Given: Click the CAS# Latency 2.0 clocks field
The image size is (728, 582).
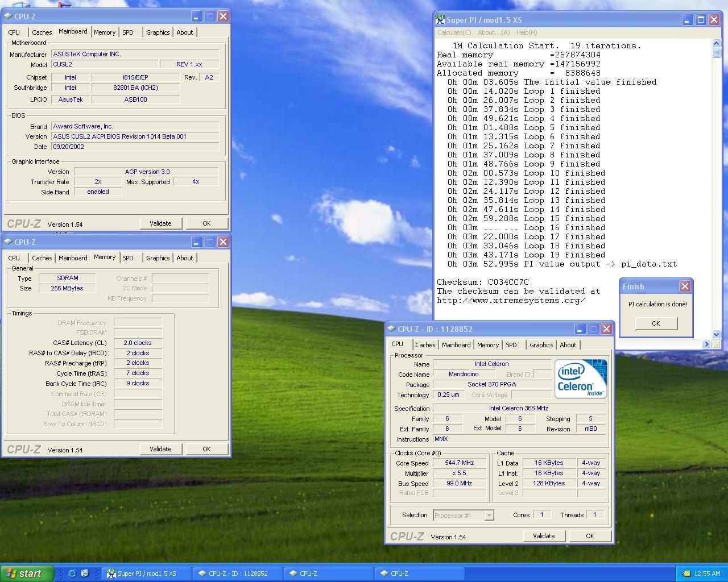Looking at the screenshot, I should point(138,343).
